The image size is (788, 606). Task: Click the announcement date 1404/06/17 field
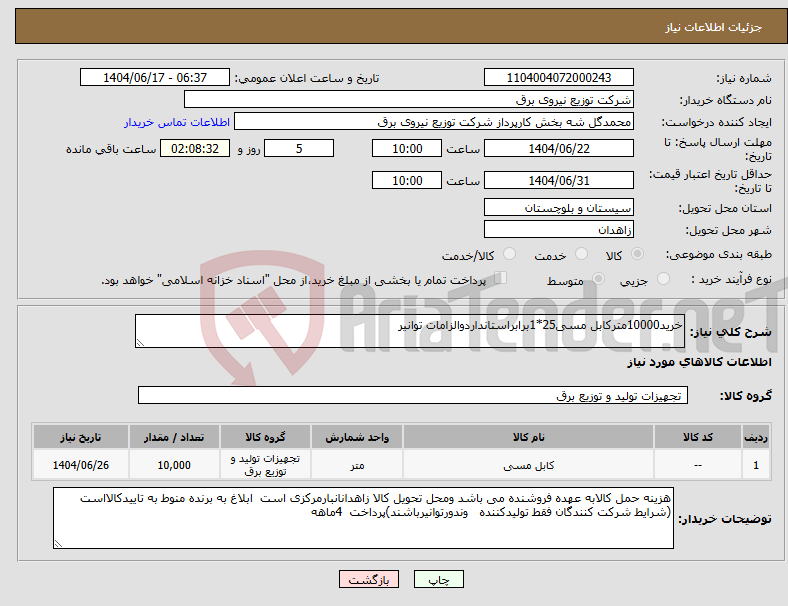[155, 77]
